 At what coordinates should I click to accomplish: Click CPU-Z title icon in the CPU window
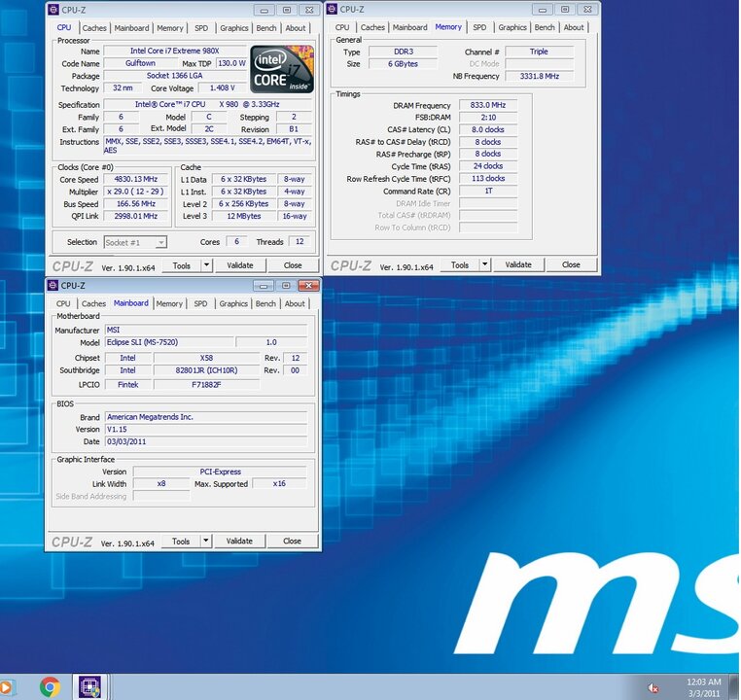tap(53, 10)
